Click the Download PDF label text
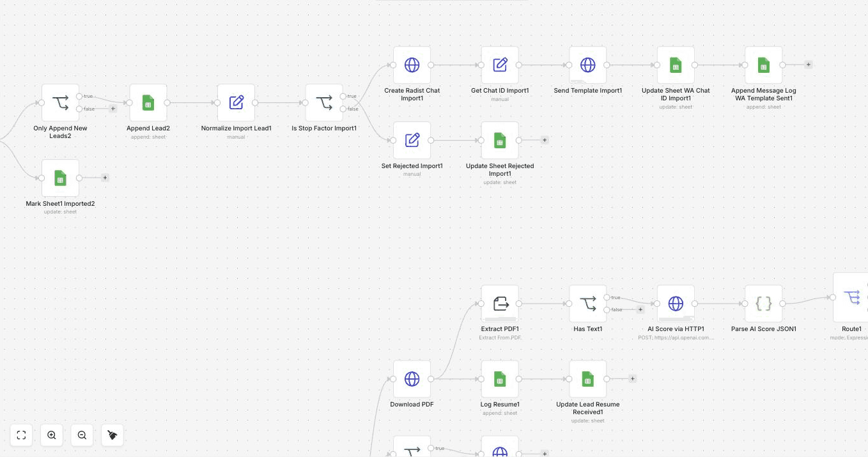The height and width of the screenshot is (457, 868). [x=412, y=405]
